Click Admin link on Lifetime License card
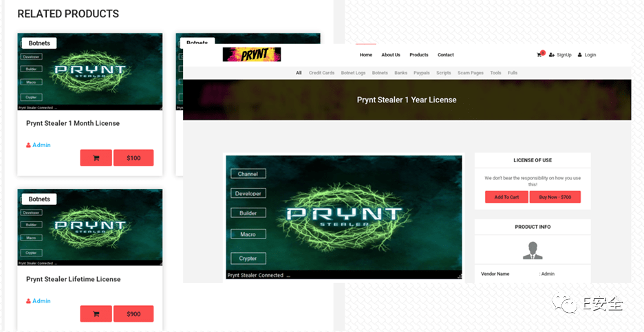The image size is (644, 332). point(41,301)
